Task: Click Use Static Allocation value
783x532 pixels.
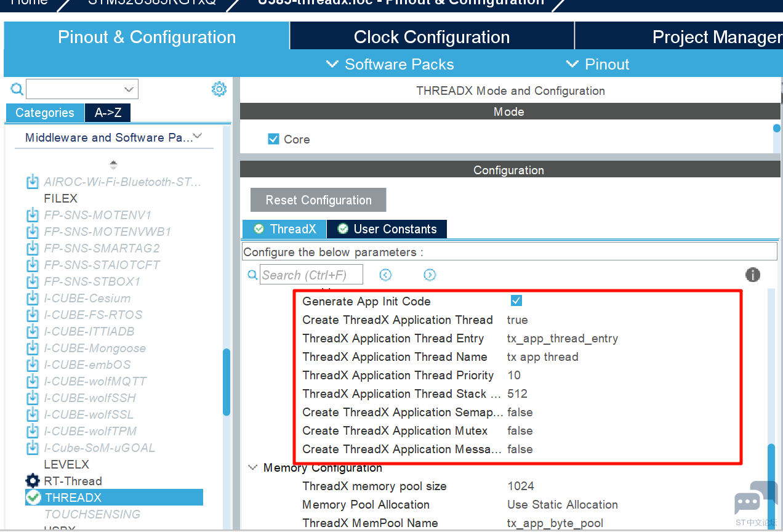Action: click(x=563, y=504)
